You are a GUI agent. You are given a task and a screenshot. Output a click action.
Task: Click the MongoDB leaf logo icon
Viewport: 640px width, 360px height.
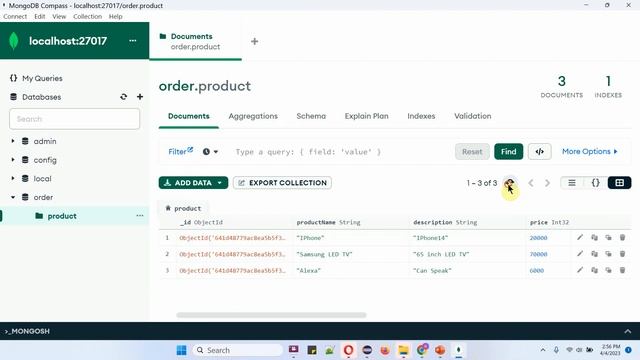14,41
